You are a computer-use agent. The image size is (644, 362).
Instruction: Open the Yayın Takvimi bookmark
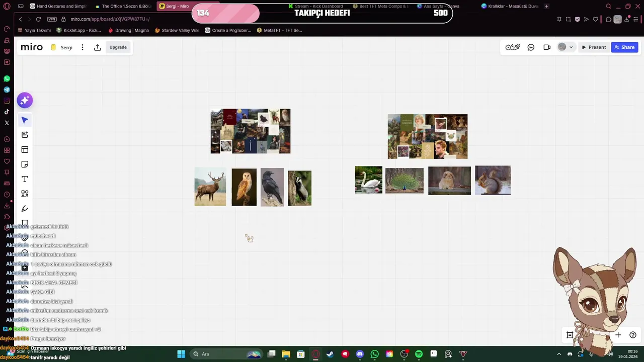click(x=34, y=30)
